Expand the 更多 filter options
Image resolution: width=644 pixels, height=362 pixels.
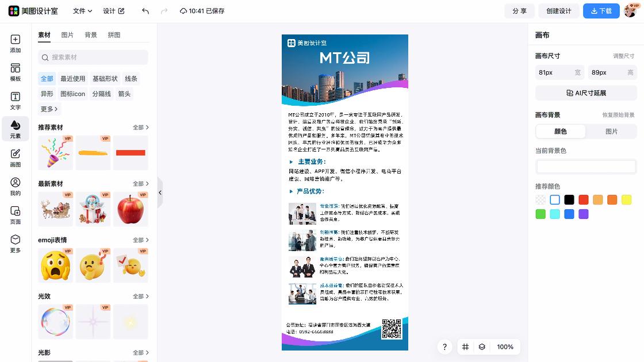coord(49,109)
